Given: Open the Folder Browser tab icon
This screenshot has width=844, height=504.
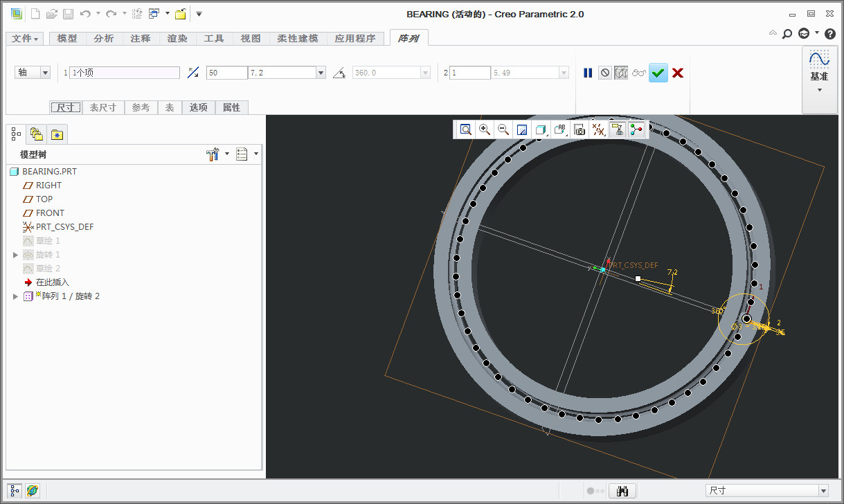Looking at the screenshot, I should coord(36,134).
